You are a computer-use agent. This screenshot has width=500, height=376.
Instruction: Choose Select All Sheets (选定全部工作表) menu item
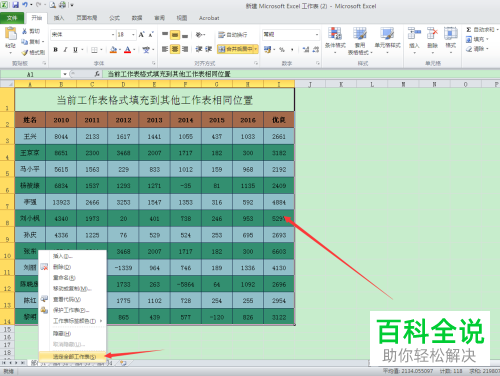pos(73,357)
